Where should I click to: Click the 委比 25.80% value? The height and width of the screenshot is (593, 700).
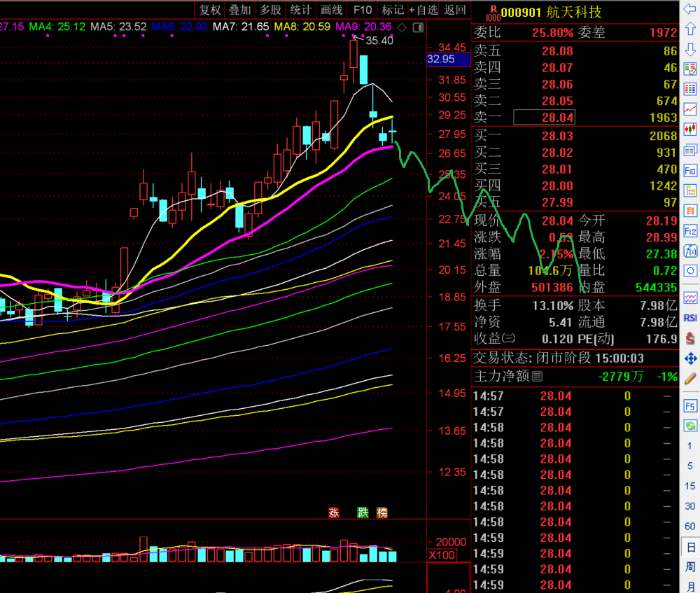(x=553, y=33)
